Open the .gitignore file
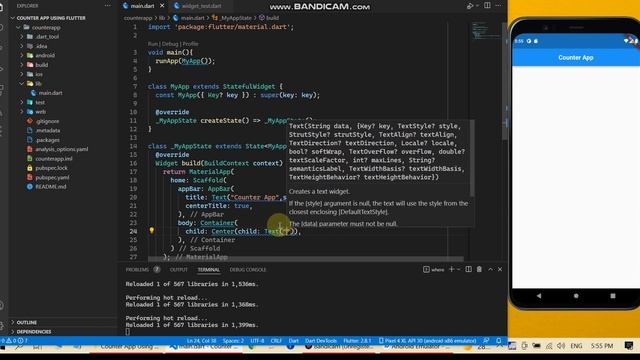640x360 pixels. (x=47, y=121)
